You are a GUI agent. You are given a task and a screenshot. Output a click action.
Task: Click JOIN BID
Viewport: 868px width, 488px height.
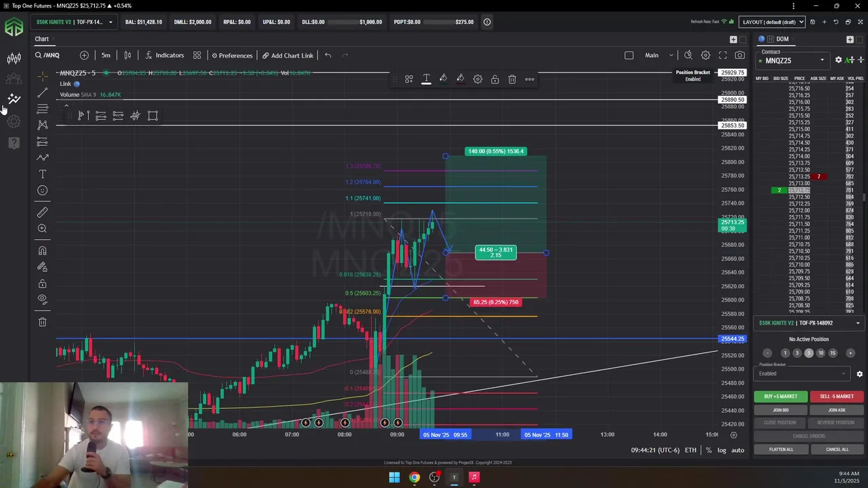781,410
